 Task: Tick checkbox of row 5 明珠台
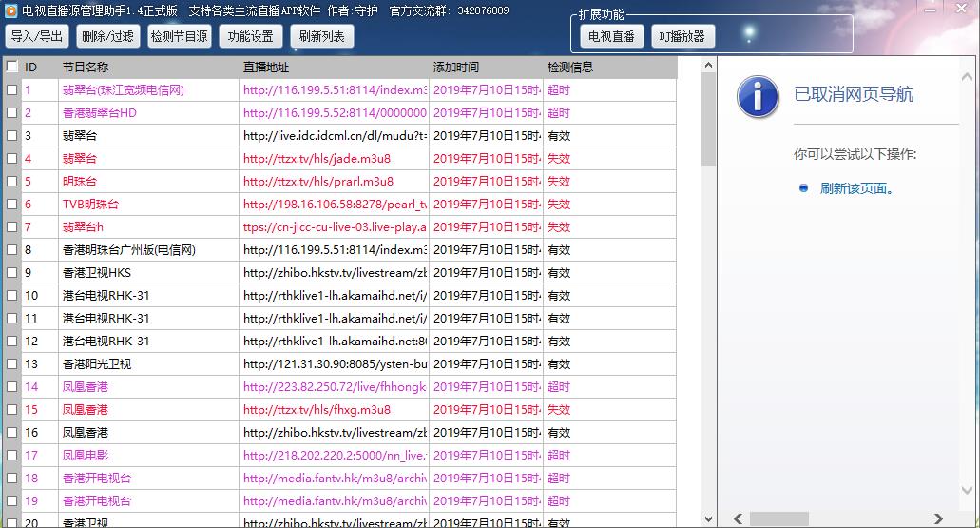tap(11, 182)
